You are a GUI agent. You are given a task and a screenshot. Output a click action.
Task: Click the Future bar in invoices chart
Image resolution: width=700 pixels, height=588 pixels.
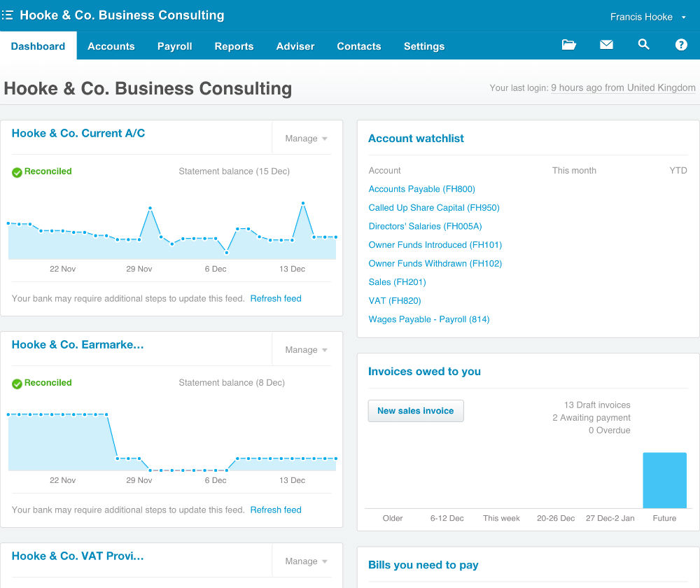pos(665,480)
